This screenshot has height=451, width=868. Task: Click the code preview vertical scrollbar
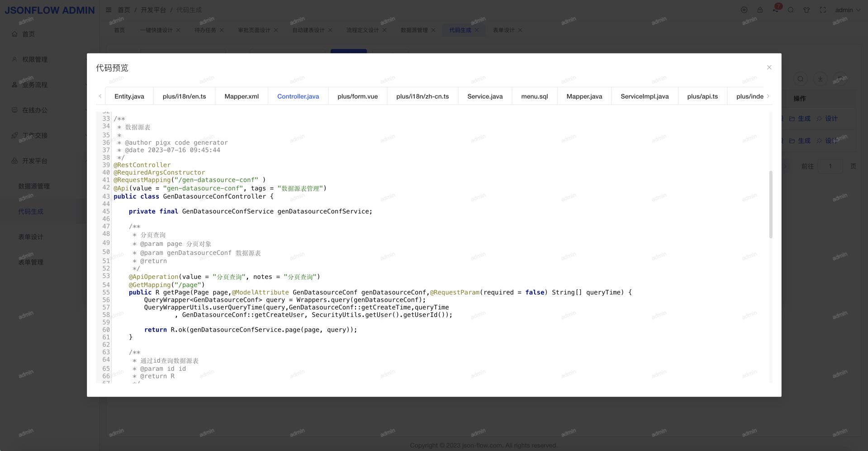point(770,204)
